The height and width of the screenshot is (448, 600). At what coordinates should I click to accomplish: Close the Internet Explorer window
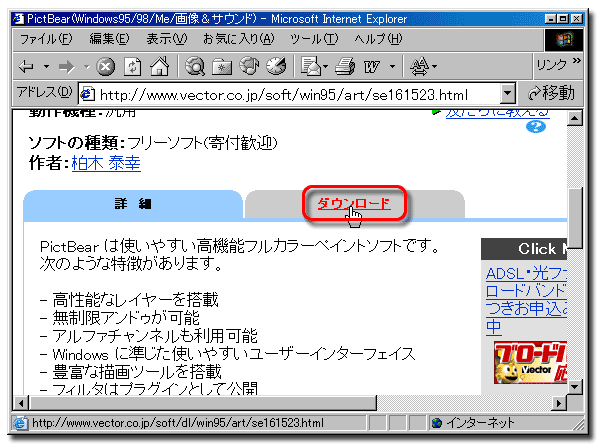coord(577,18)
